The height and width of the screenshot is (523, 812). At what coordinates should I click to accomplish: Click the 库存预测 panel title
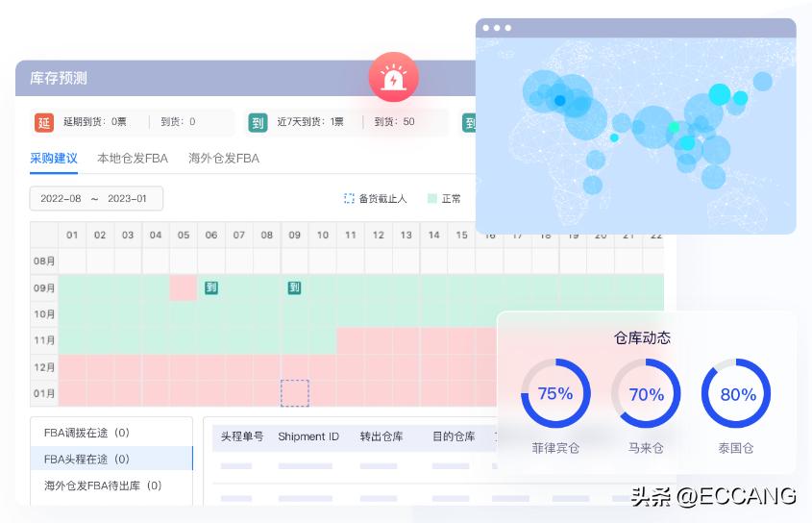click(58, 78)
